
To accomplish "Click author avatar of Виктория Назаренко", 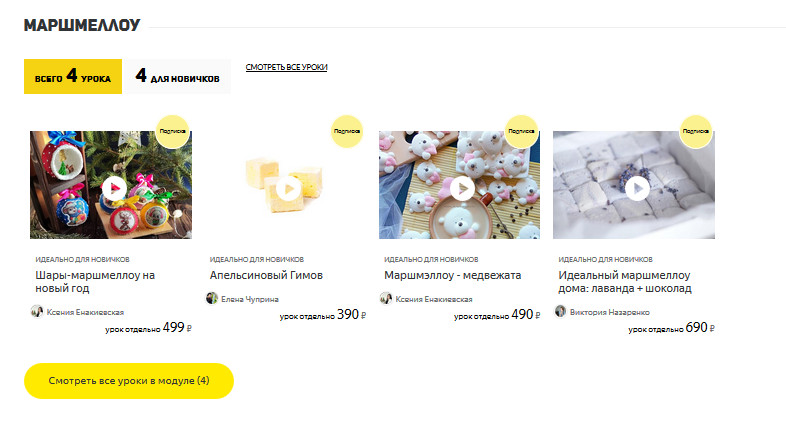I will point(560,311).
